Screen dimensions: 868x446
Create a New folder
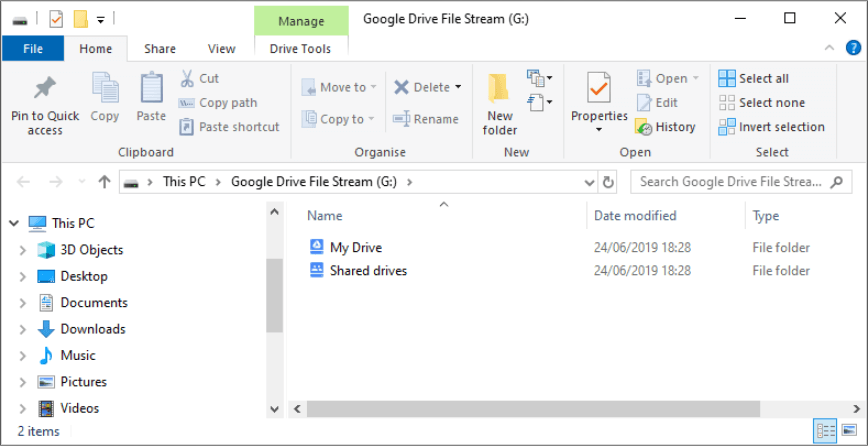click(x=499, y=105)
